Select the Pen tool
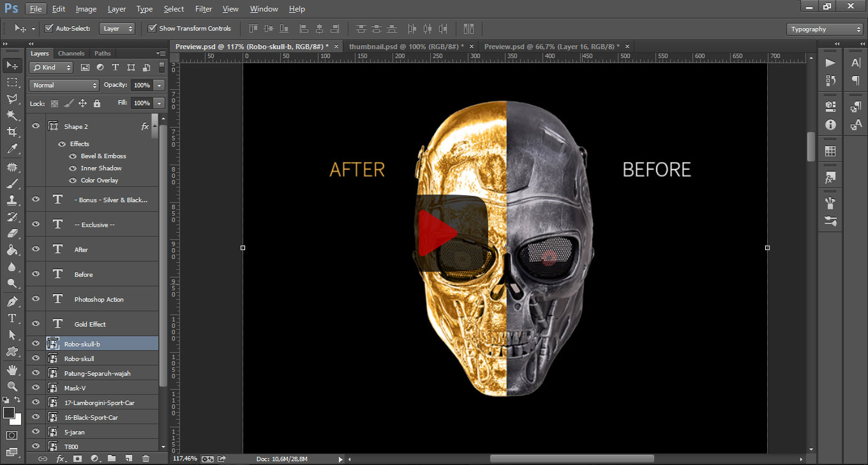This screenshot has width=868, height=465. (x=11, y=301)
